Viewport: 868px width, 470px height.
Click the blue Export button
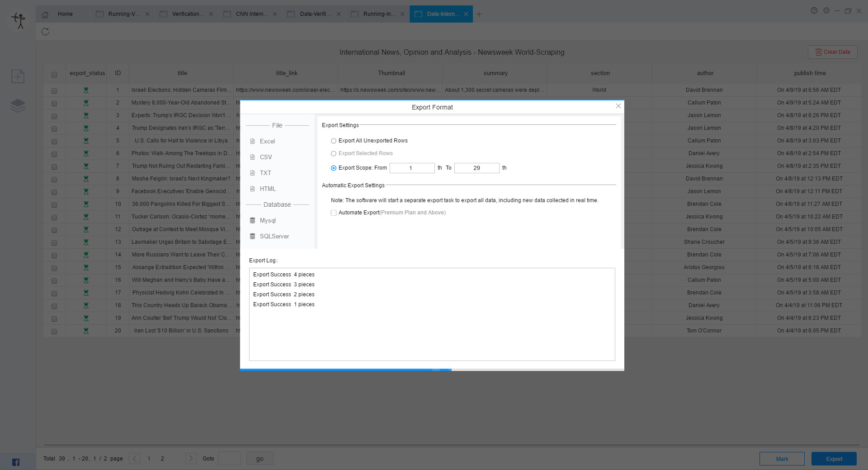tap(834, 459)
